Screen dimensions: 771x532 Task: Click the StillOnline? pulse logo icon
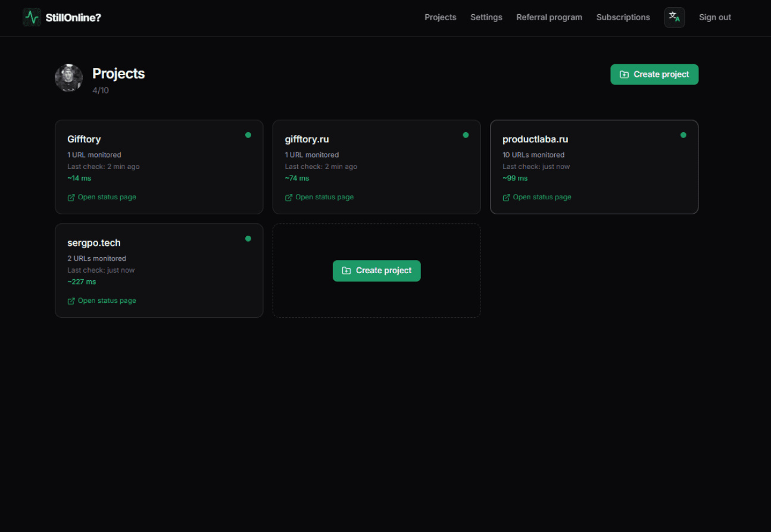click(x=32, y=17)
